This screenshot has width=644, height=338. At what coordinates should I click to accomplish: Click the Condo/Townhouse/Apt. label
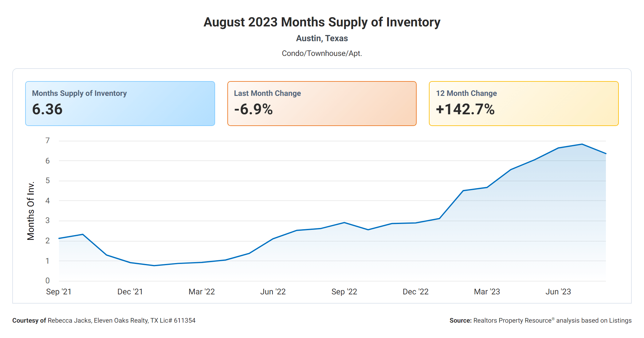tap(322, 53)
